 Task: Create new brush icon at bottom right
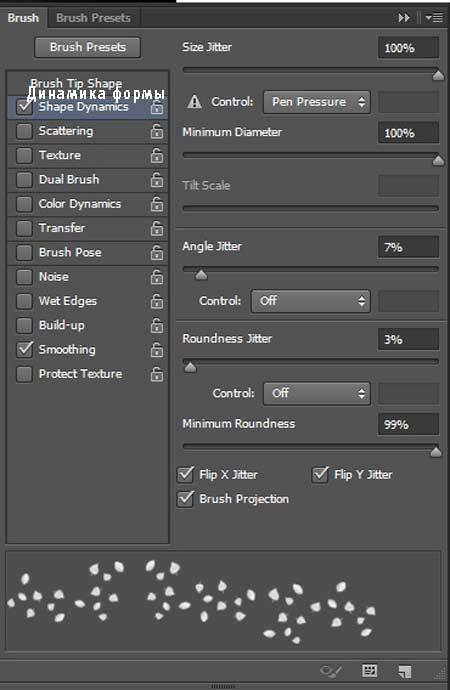(404, 671)
